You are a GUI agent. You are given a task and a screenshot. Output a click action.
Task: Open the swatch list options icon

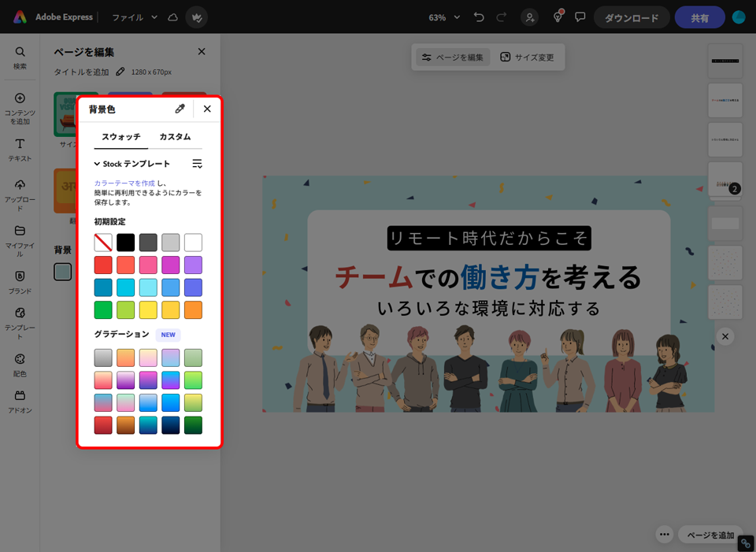(x=197, y=164)
